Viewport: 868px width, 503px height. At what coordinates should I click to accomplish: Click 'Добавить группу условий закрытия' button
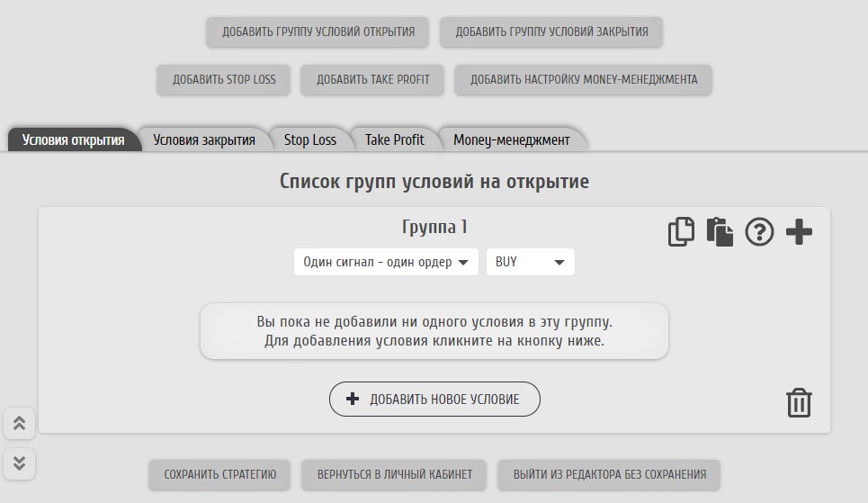tap(551, 31)
